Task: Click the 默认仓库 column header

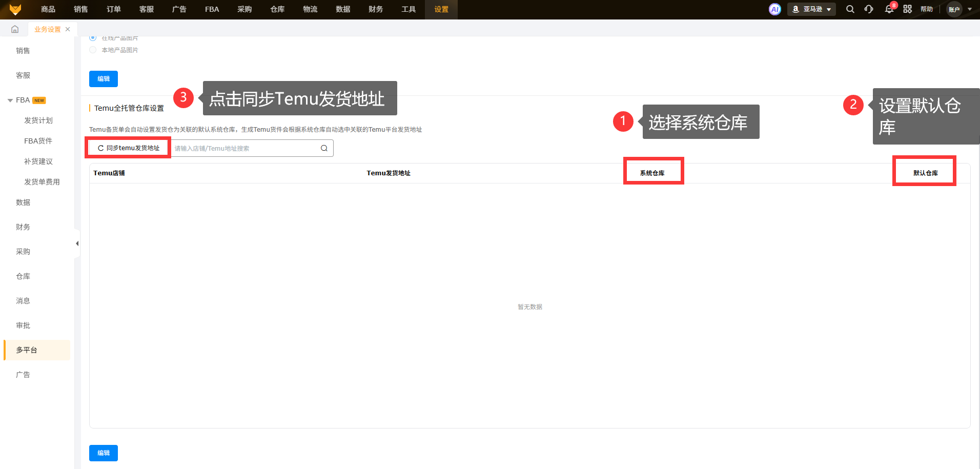Action: (x=926, y=173)
